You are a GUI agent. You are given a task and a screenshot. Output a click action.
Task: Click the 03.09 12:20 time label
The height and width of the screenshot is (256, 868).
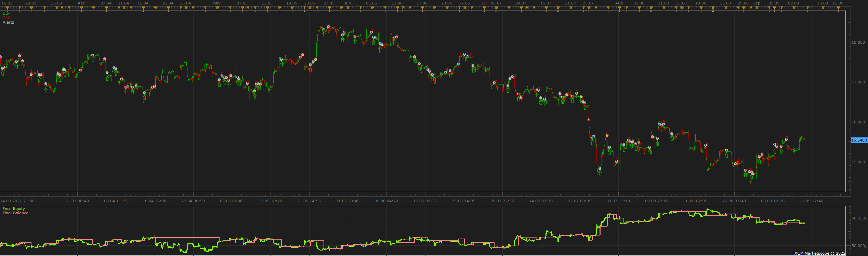[x=773, y=201]
